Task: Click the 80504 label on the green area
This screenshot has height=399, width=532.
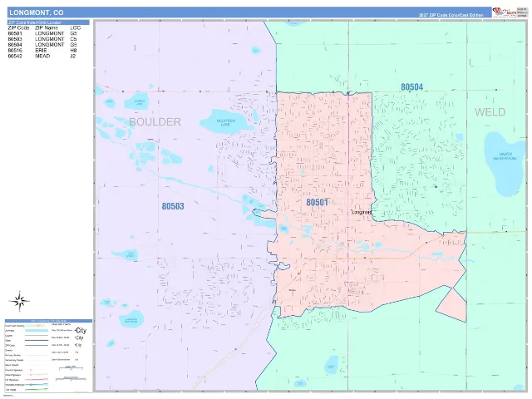Action: [412, 87]
